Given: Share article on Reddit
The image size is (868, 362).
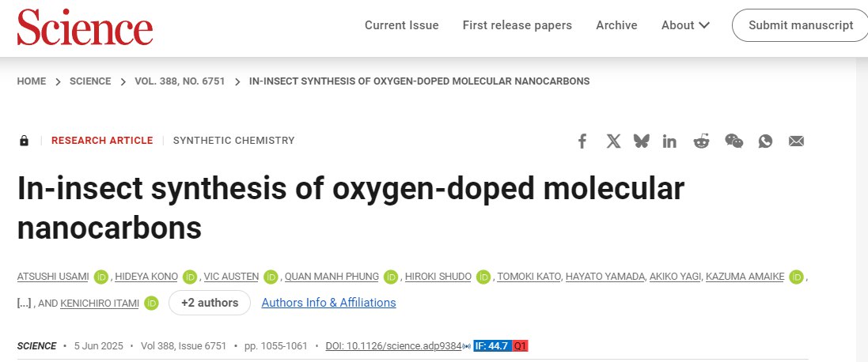Looking at the screenshot, I should click(x=701, y=141).
